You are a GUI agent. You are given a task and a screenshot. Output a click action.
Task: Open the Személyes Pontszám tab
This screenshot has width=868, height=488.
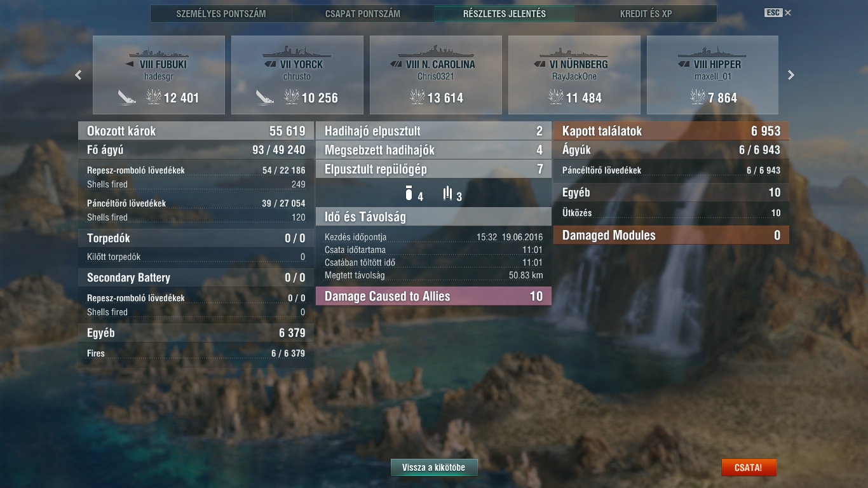(221, 13)
